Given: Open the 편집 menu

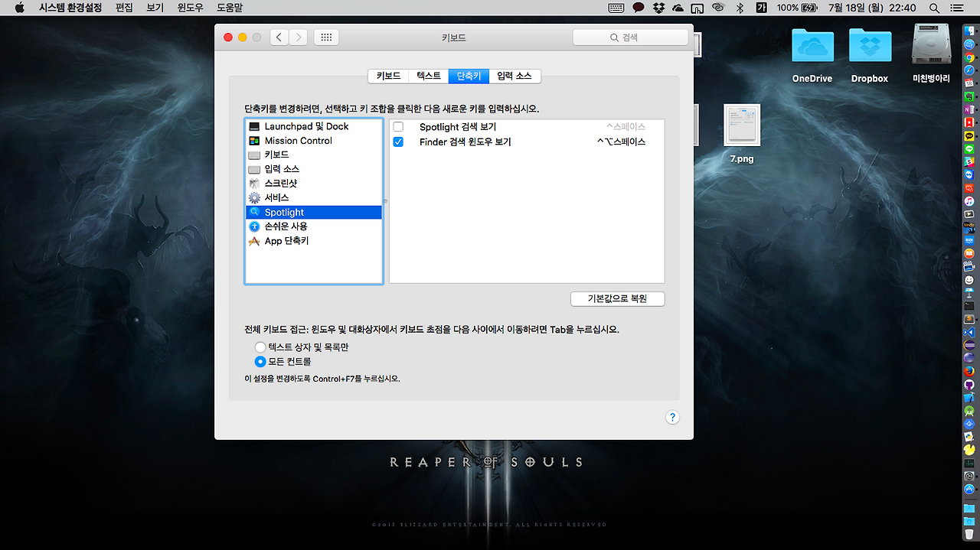Looking at the screenshot, I should tap(124, 8).
